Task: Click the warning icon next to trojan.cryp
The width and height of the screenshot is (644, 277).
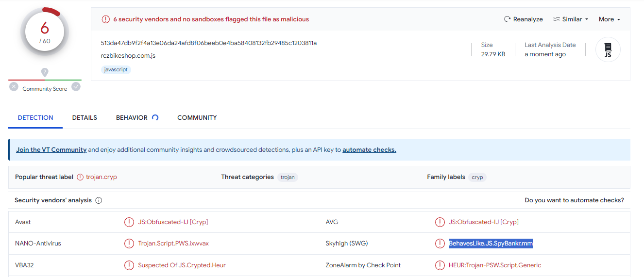Action: click(x=80, y=177)
